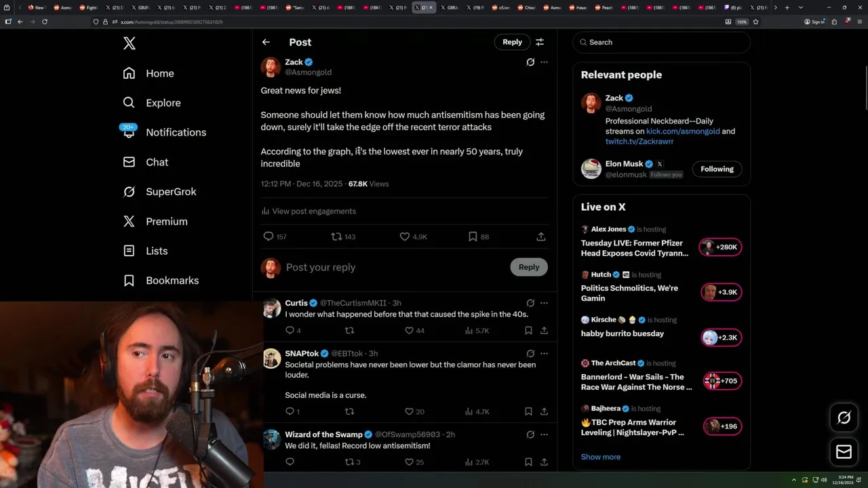Open the list all tabs dropdown
Image resolution: width=868 pixels, height=488 pixels.
coord(801,7)
